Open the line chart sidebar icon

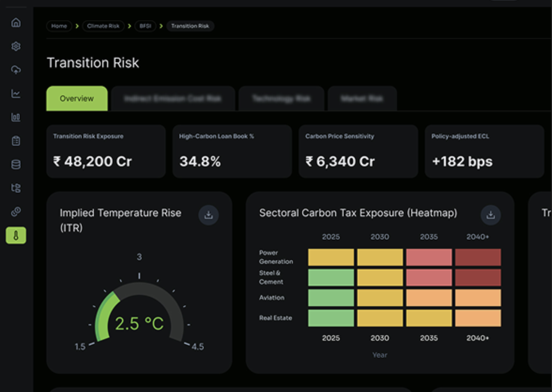[16, 93]
